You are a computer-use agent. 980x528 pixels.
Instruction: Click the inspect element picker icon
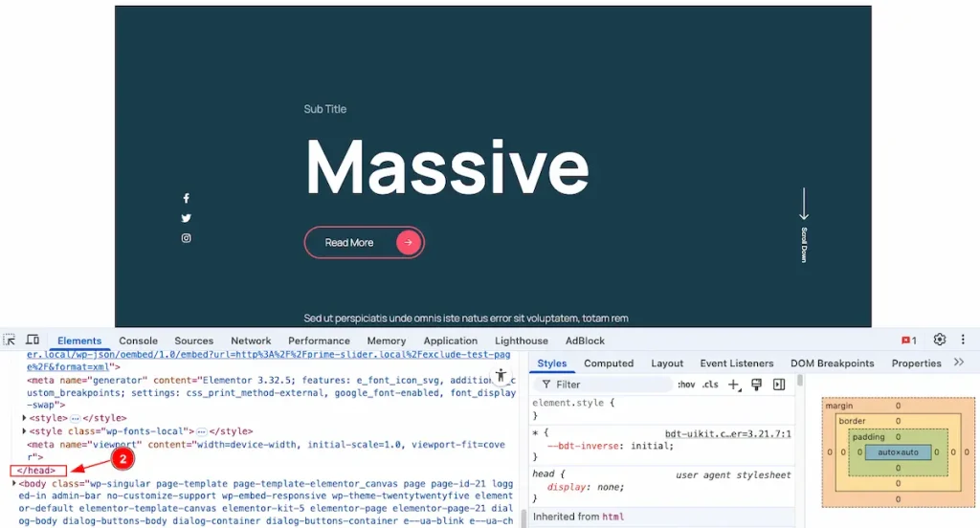pyautogui.click(x=10, y=341)
